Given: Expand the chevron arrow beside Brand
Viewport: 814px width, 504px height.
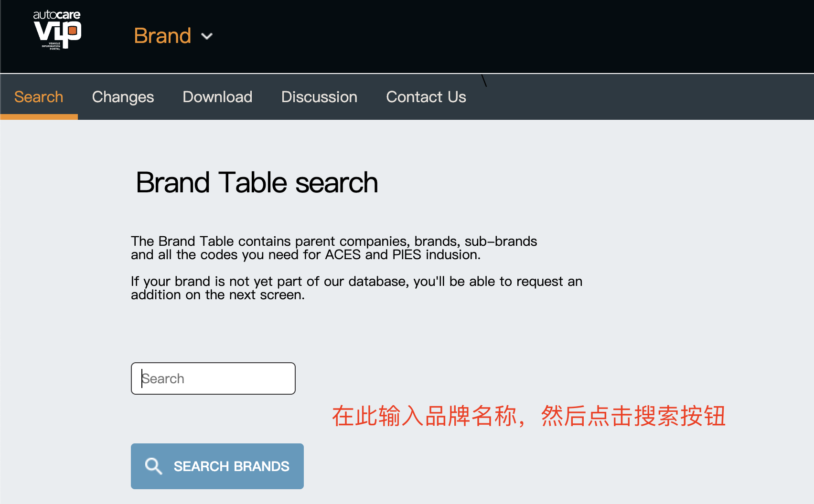Looking at the screenshot, I should [x=207, y=36].
